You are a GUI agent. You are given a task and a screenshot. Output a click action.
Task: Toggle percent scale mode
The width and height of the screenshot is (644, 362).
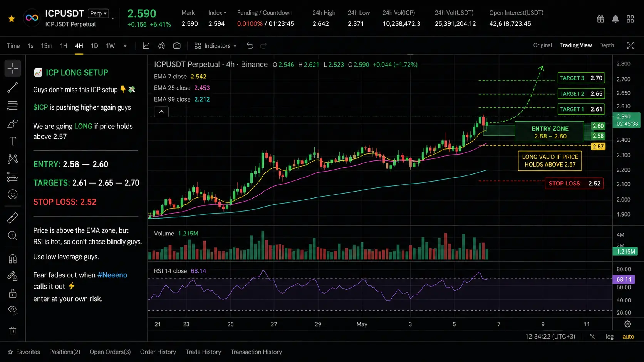coord(593,337)
